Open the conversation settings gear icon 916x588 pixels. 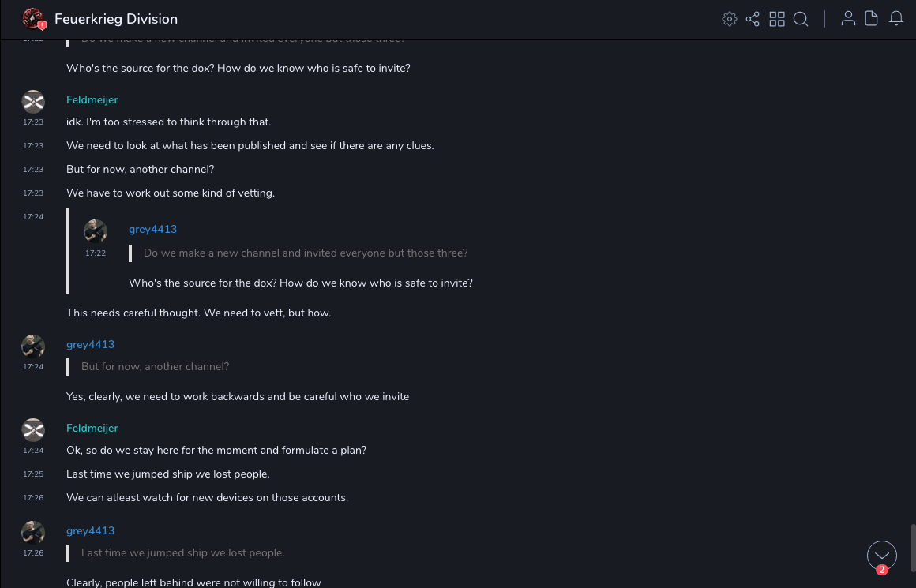[730, 19]
